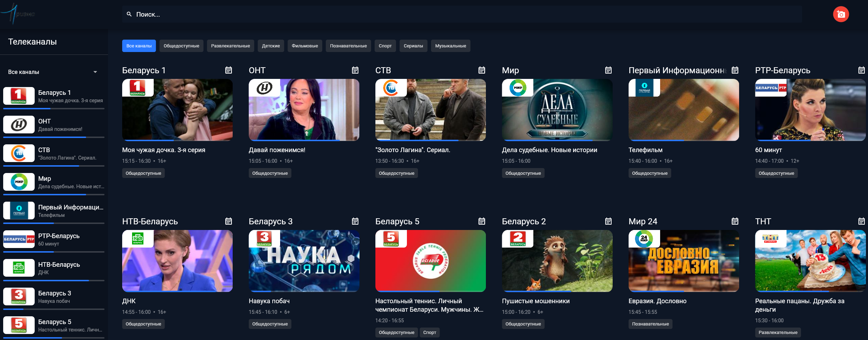The width and height of the screenshot is (868, 340).
Task: Click the ТНТ channel heading
Action: pos(763,221)
